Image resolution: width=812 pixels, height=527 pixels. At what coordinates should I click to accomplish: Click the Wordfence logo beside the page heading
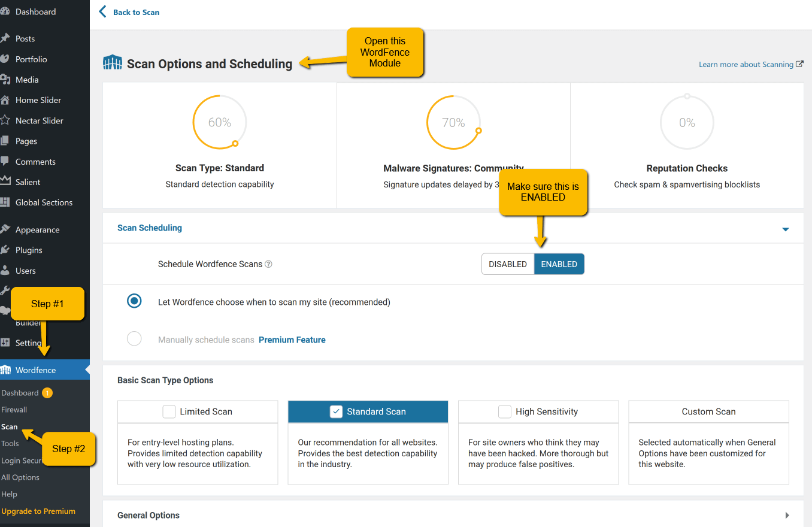click(113, 63)
